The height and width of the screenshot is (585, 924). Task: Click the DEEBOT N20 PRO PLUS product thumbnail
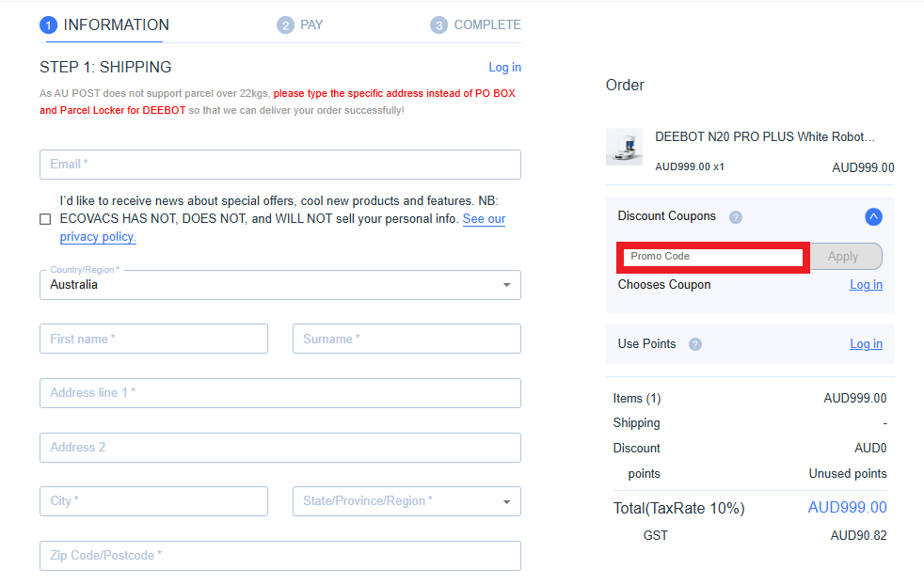click(624, 147)
